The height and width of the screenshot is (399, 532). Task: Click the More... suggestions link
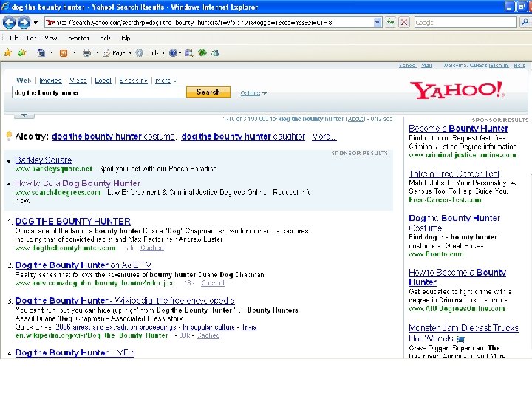(x=324, y=137)
